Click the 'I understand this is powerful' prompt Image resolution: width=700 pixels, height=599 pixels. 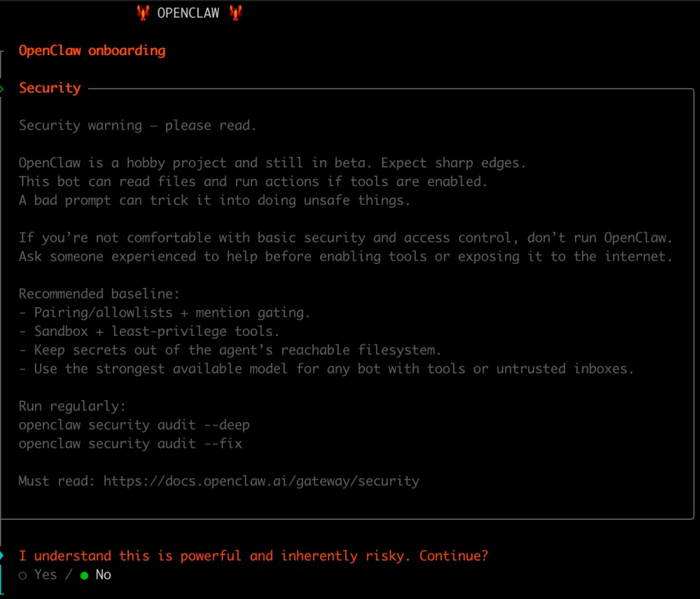click(253, 556)
